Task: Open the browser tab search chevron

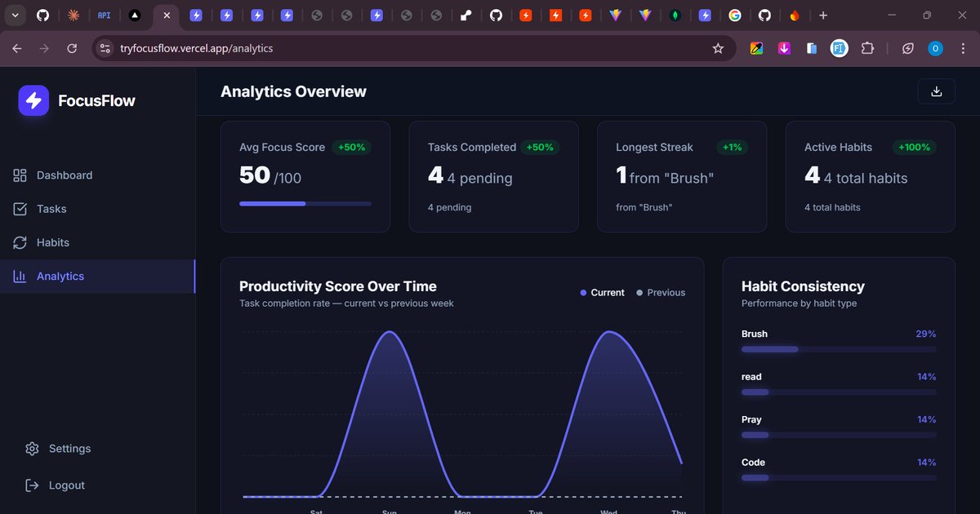Action: (x=14, y=15)
